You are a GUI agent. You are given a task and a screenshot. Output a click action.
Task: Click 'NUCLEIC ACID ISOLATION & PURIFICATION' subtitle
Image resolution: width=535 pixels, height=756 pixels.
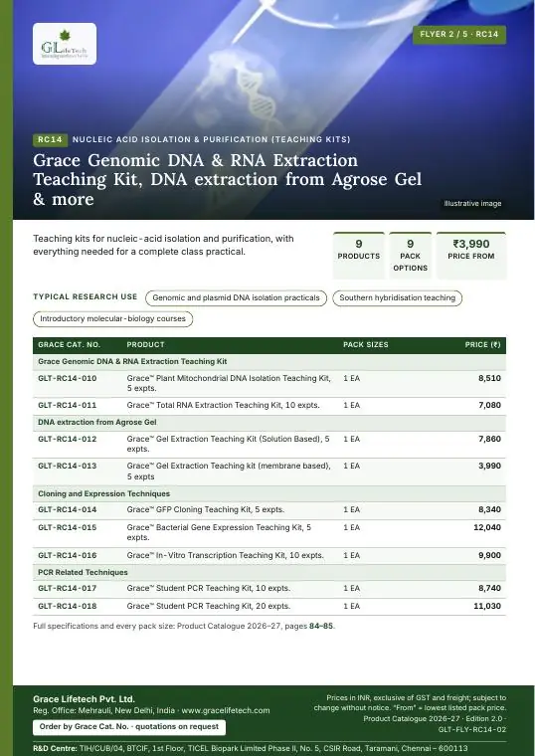pos(211,140)
